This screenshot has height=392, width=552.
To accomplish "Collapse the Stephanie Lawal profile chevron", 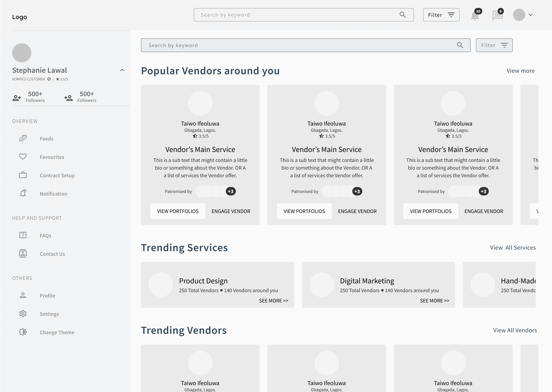I will click(122, 70).
